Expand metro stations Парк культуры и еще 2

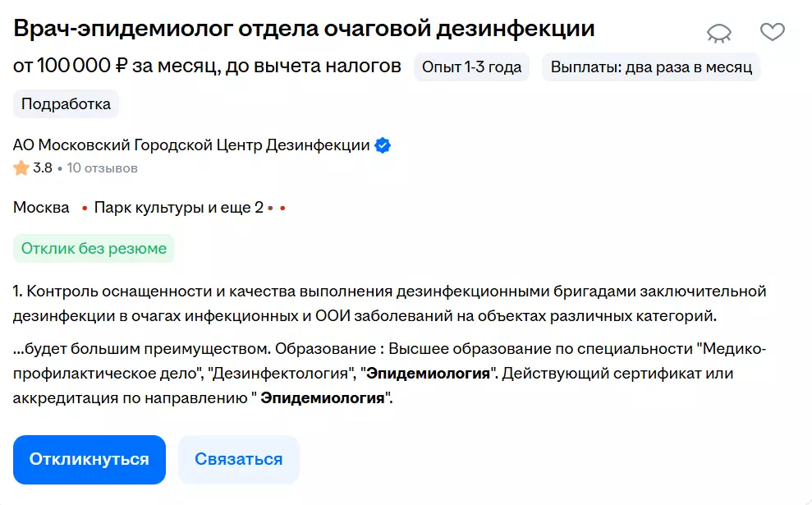(x=179, y=208)
